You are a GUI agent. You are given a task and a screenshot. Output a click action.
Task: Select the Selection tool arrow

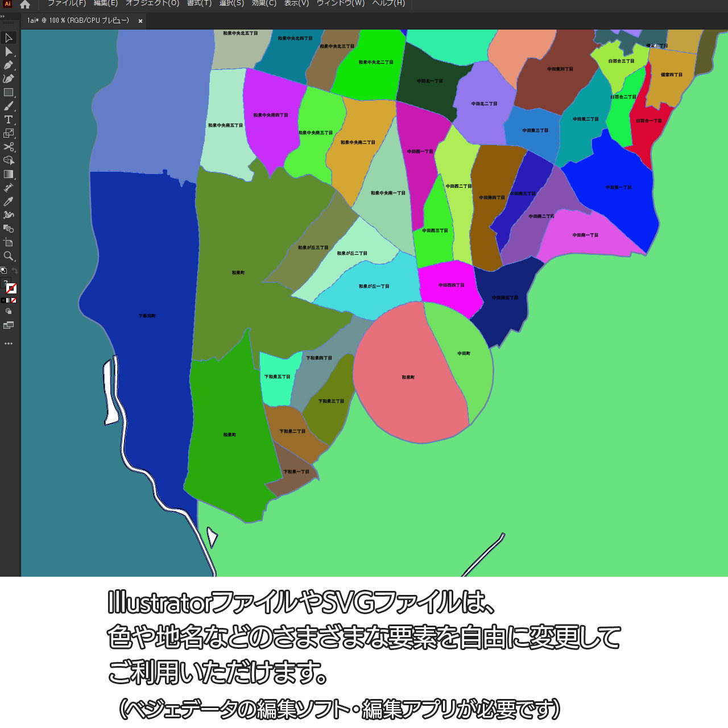[x=9, y=38]
